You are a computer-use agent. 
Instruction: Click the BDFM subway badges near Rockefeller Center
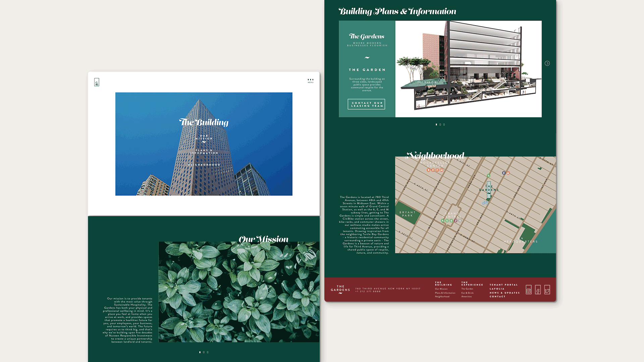coord(435,170)
